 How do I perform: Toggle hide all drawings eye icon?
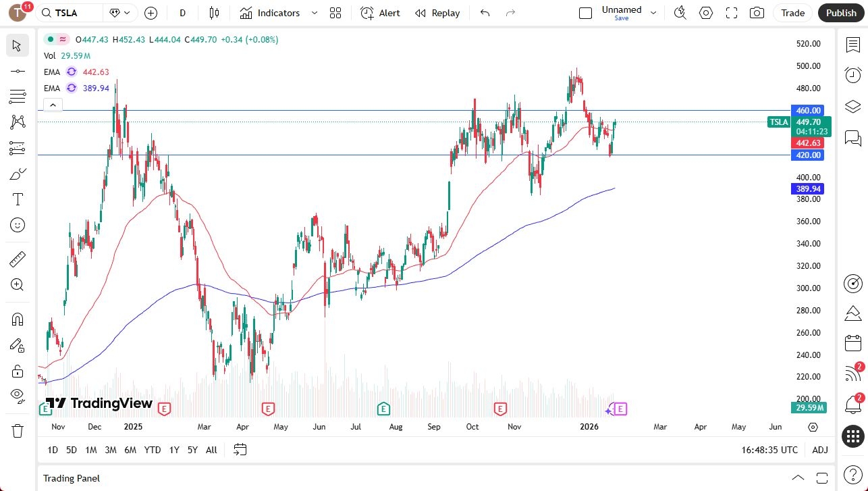pyautogui.click(x=18, y=395)
